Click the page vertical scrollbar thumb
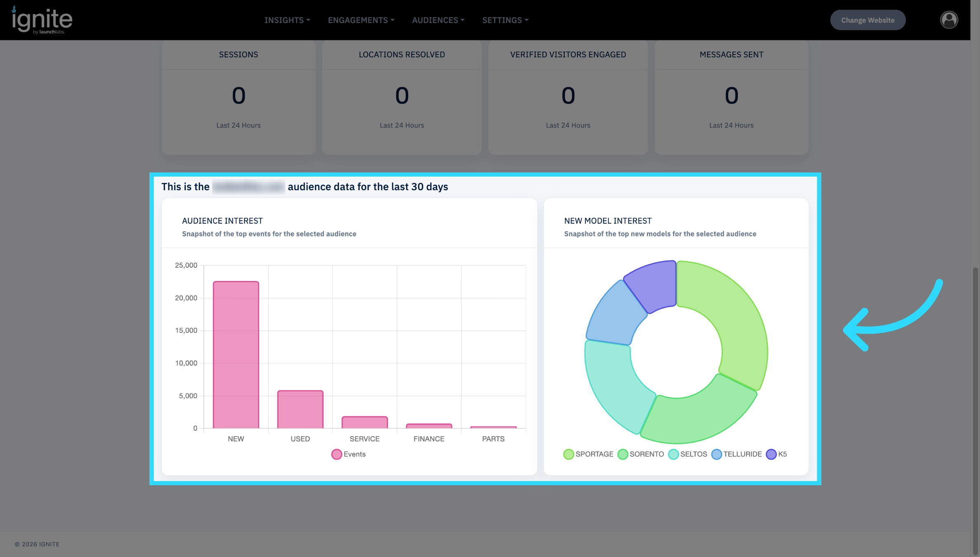980x557 pixels. point(975,411)
